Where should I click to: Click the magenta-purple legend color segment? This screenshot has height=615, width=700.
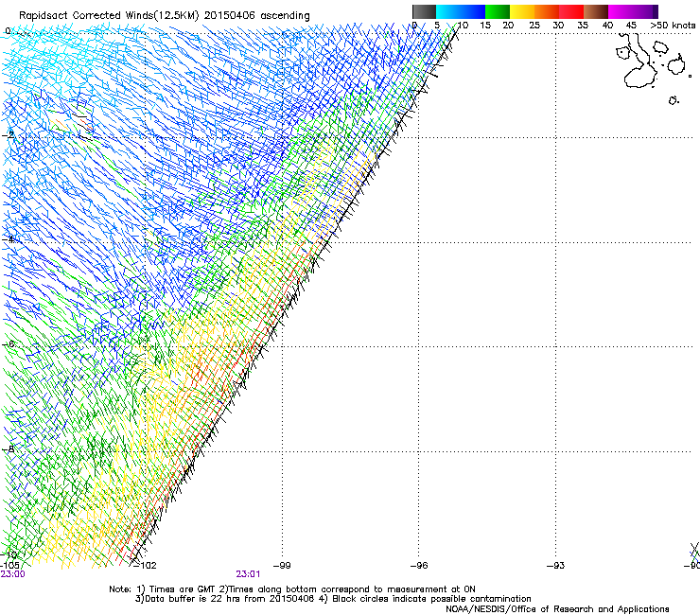pyautogui.click(x=633, y=11)
